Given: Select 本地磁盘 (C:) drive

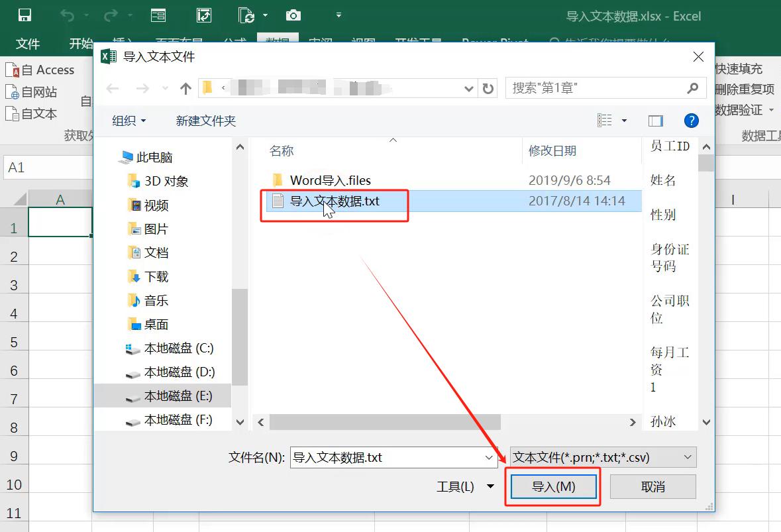Looking at the screenshot, I should (170, 348).
